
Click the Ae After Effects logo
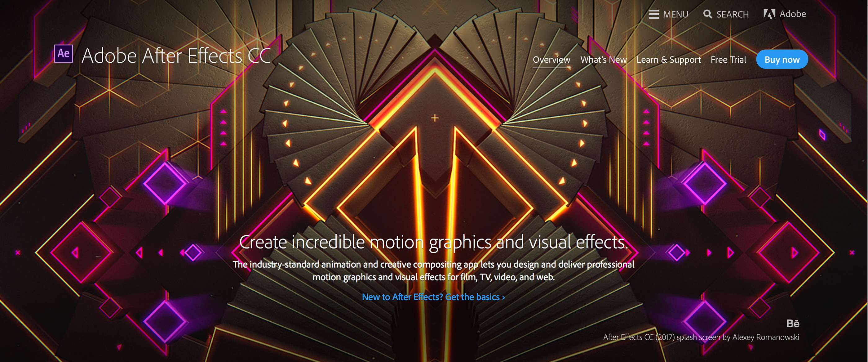pos(64,54)
